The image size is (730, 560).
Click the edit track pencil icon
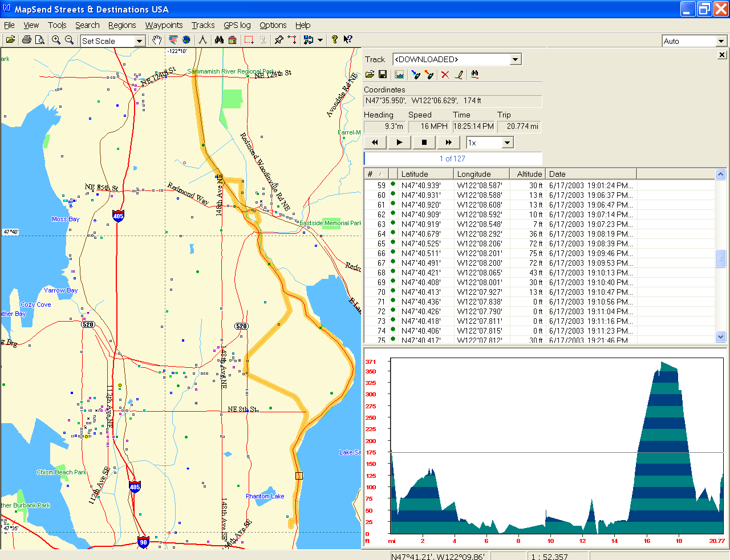[459, 75]
